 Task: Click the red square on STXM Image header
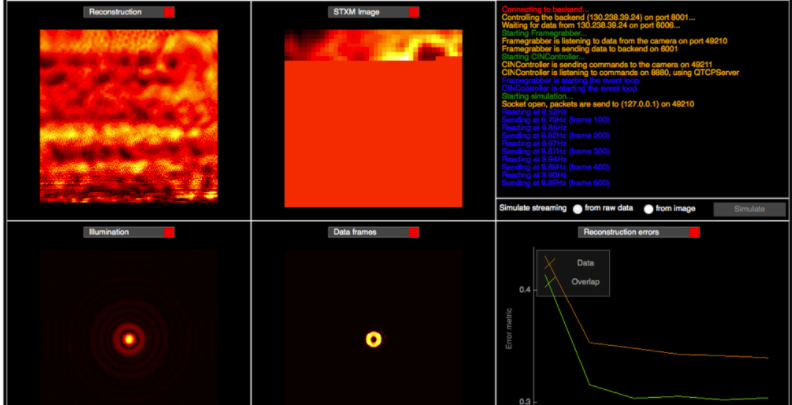[x=414, y=12]
